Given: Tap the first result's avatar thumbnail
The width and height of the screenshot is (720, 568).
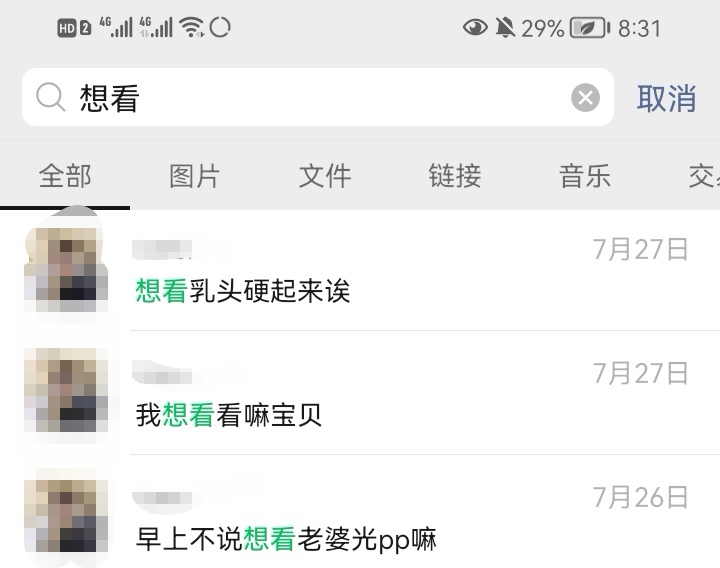Looking at the screenshot, I should tap(66, 270).
